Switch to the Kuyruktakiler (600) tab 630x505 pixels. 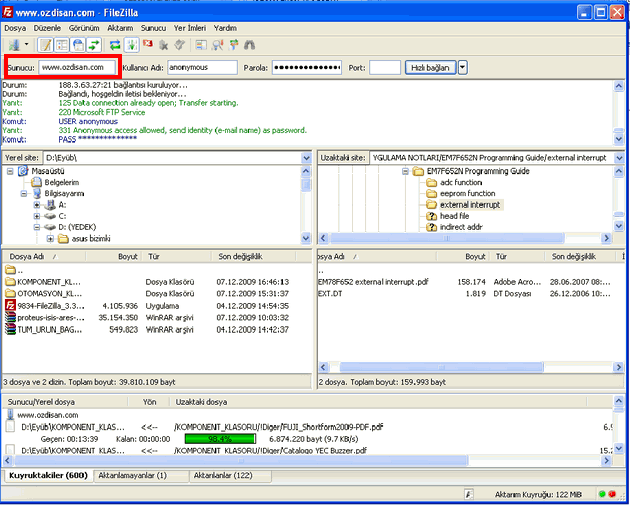(48, 476)
